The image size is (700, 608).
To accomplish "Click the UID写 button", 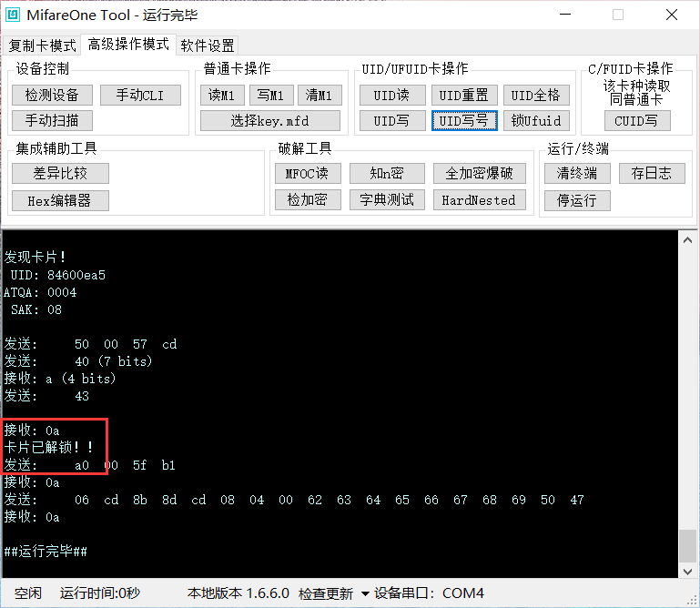I will click(x=392, y=120).
